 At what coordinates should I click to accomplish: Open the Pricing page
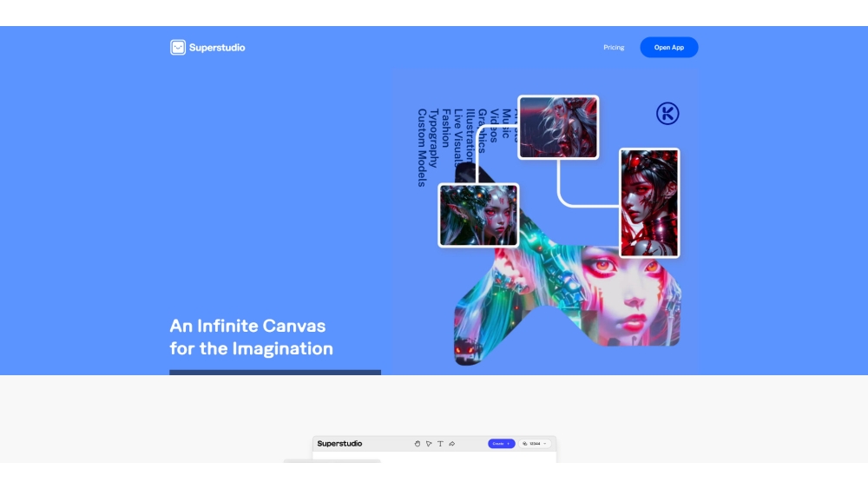614,48
